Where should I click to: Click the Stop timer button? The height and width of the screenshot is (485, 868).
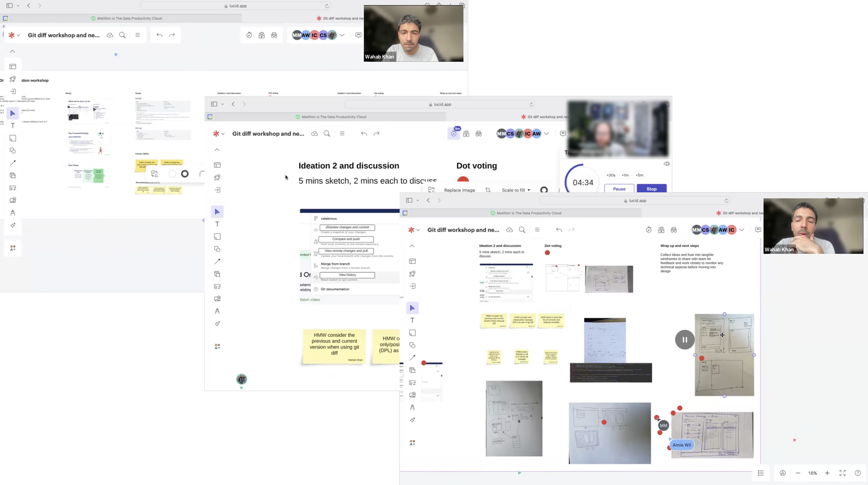[651, 189]
